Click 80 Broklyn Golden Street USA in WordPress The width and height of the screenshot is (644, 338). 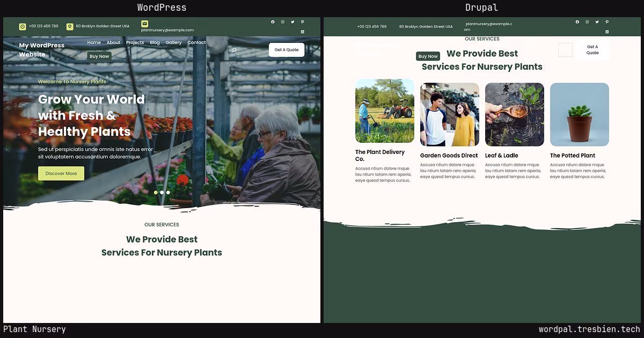pos(103,26)
